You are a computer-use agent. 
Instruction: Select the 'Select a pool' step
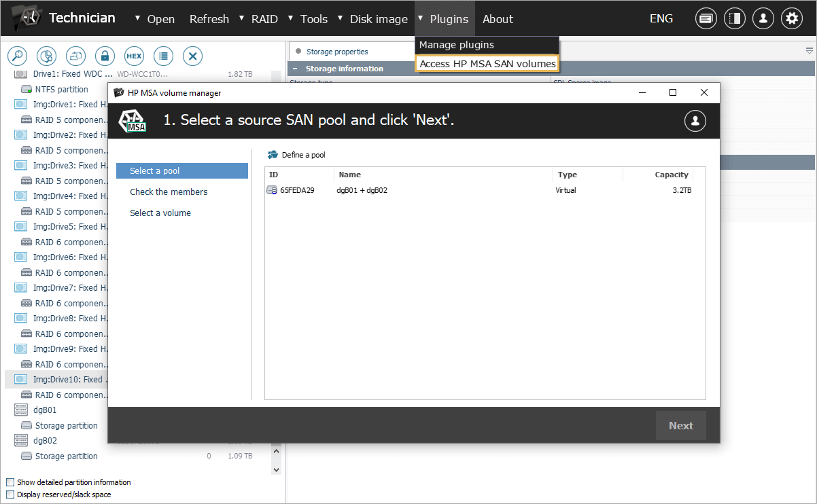pyautogui.click(x=182, y=171)
